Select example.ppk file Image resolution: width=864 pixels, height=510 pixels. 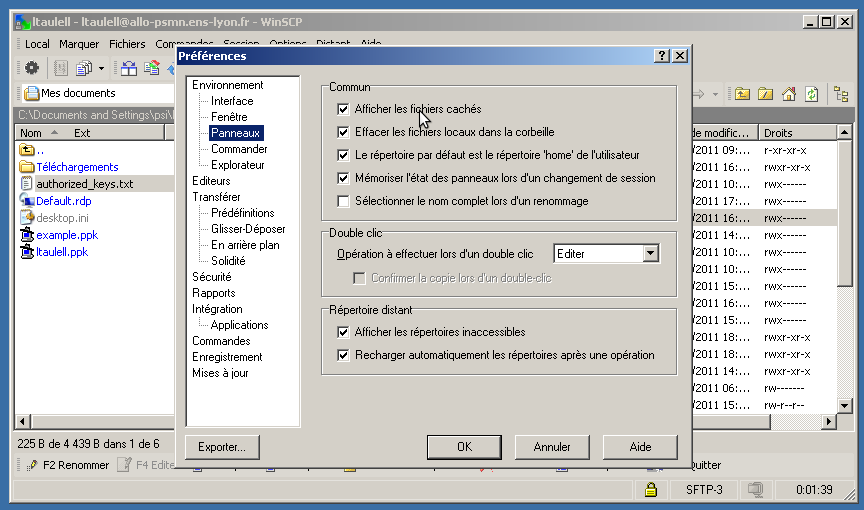(67, 235)
